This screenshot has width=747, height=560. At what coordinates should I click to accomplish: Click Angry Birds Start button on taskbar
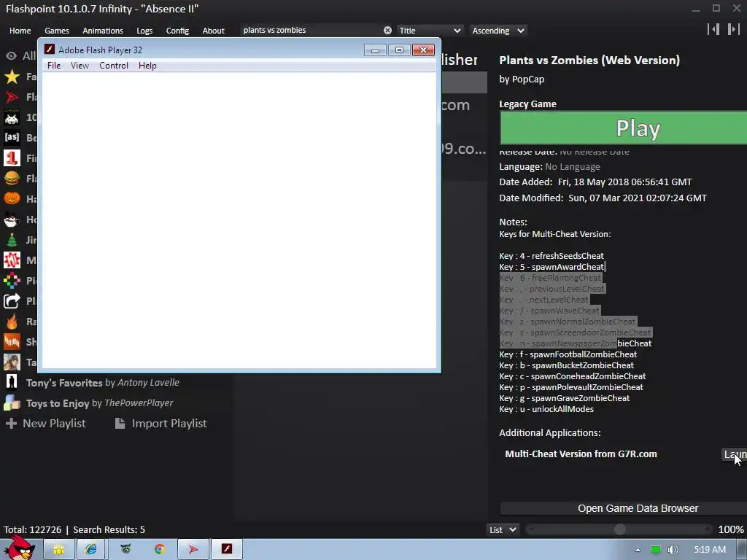click(x=20, y=548)
